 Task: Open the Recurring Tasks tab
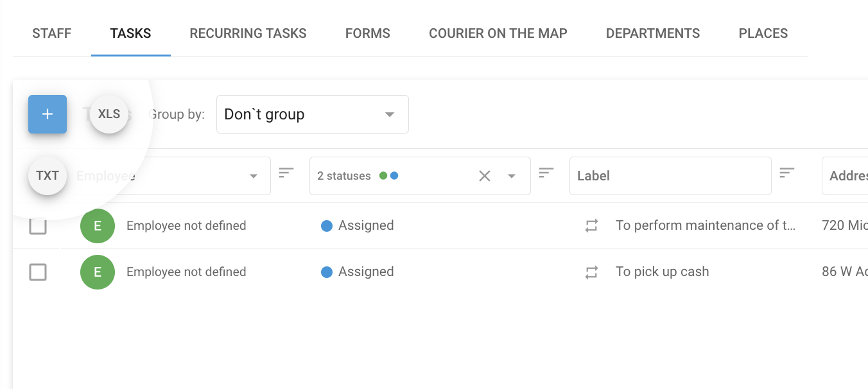(x=248, y=33)
